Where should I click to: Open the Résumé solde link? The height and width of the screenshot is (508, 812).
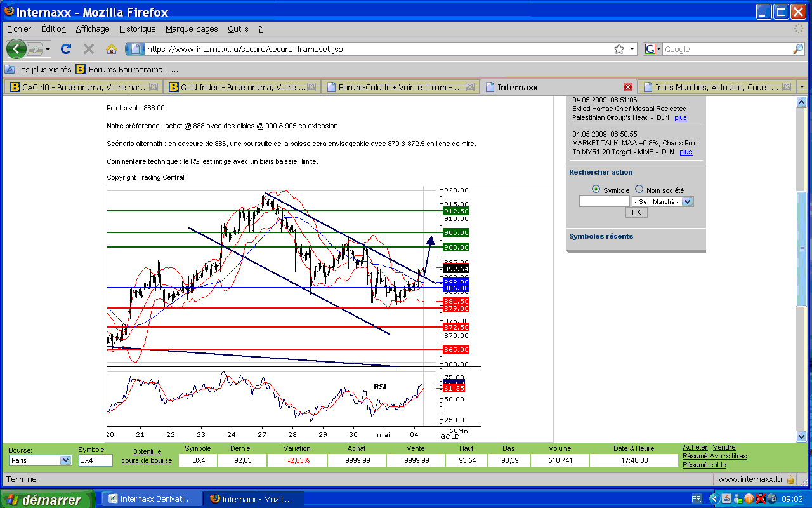pyautogui.click(x=704, y=465)
